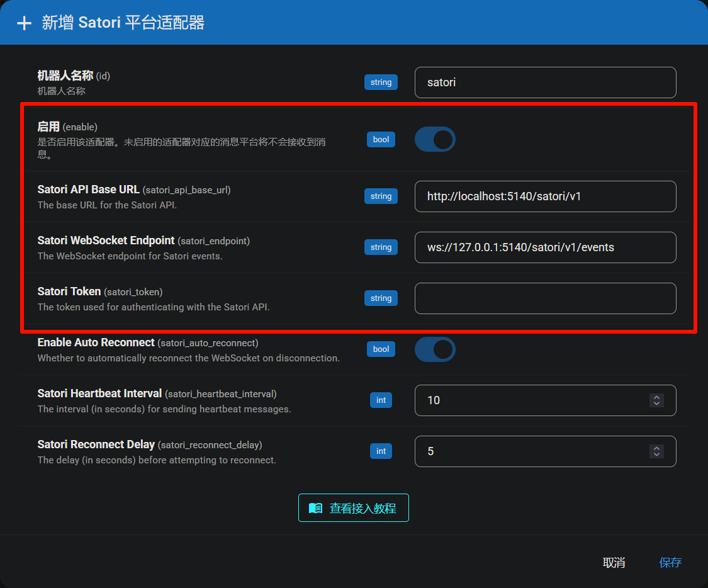Open the 查看接入教程 tutorial button

[x=354, y=507]
